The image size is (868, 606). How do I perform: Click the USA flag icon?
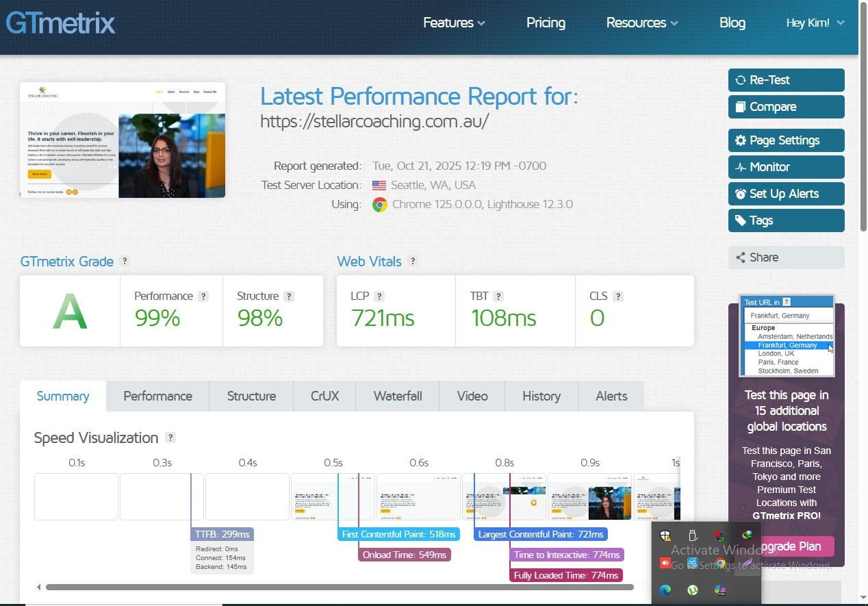[379, 186]
